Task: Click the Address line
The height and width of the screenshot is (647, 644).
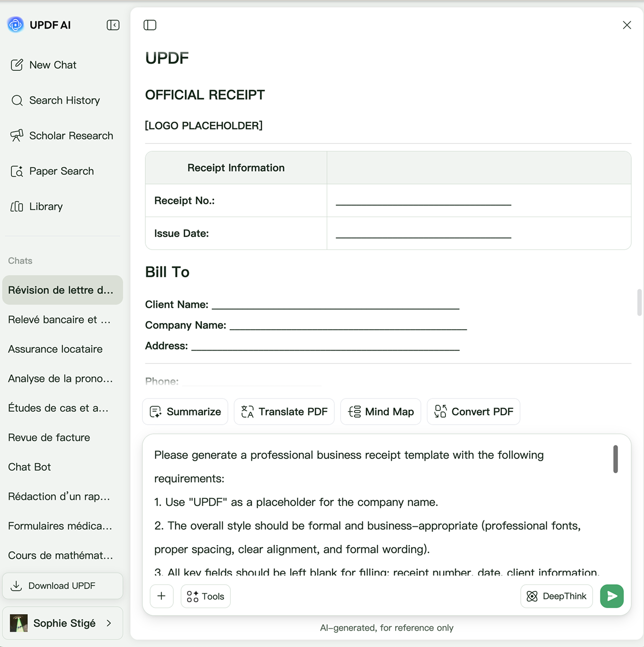Action: coord(325,346)
